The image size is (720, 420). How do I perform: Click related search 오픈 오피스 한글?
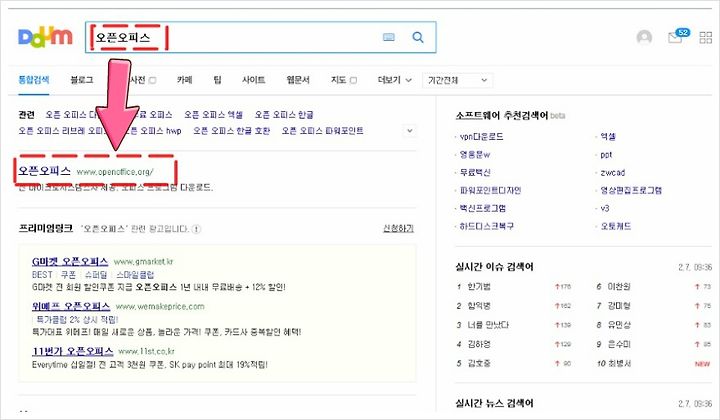click(284, 115)
